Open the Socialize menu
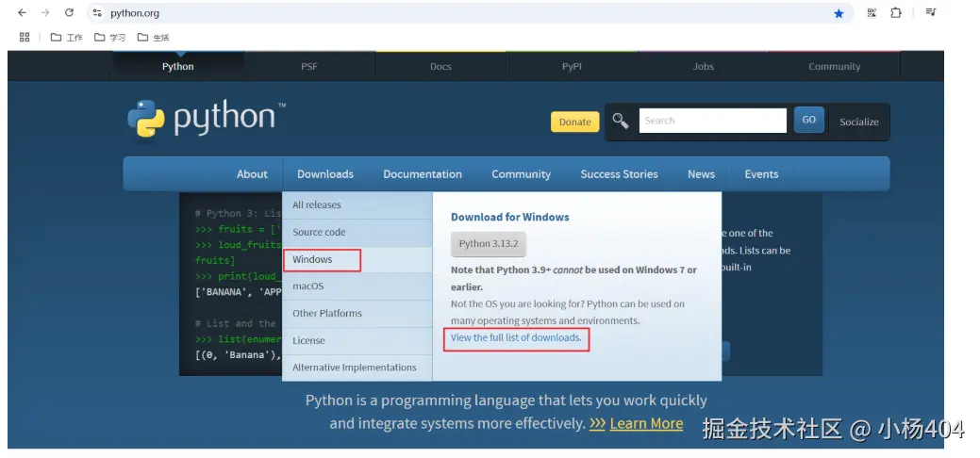This screenshot has height=458, width=980. tap(858, 122)
